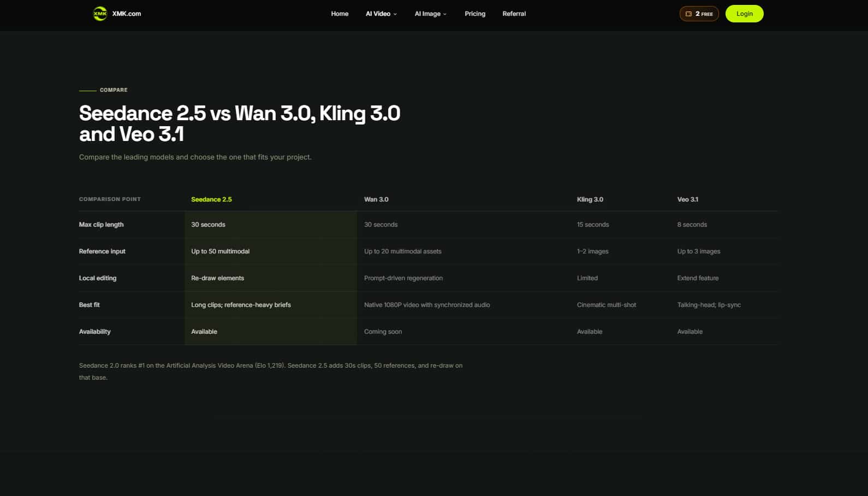868x496 pixels.
Task: Click the footnote about Artificial Analysis Video Arena
Action: [271, 371]
